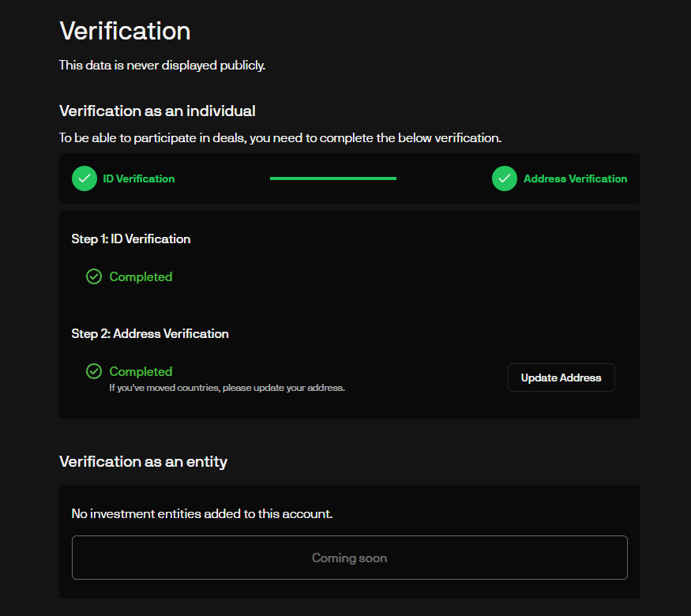Click the data never displayed publicly note
The image size is (691, 616).
pos(162,65)
